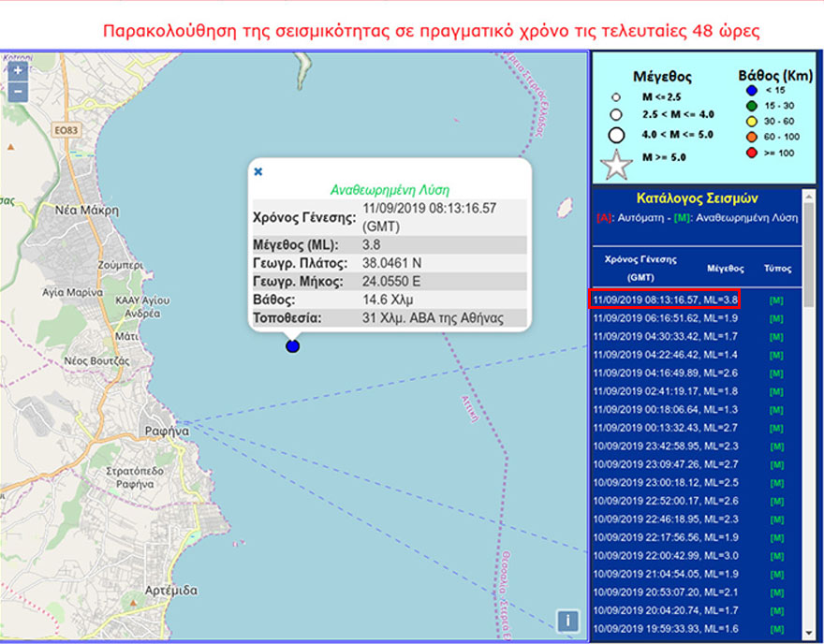Click the blue earthquake marker on the map
This screenshot has width=824, height=644.
(x=292, y=346)
